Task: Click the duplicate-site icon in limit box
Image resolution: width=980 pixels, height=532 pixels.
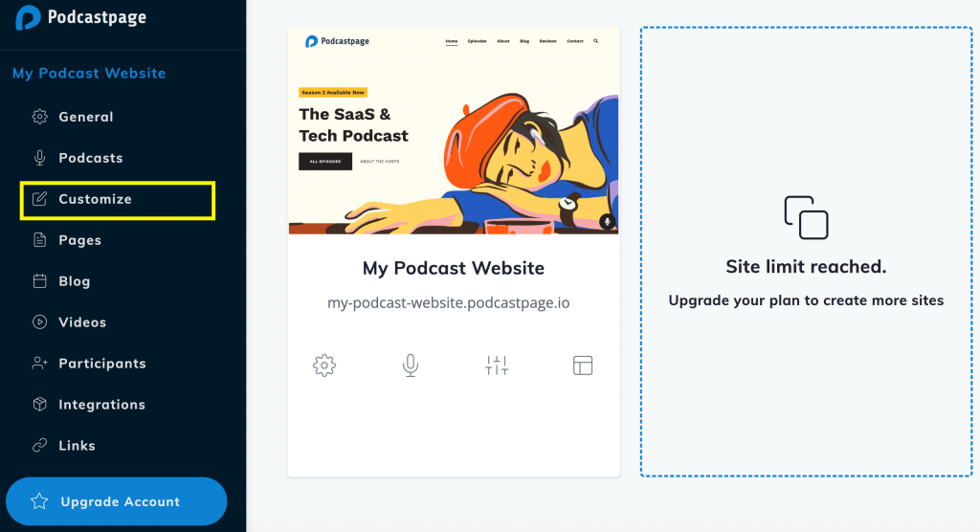Action: click(806, 217)
